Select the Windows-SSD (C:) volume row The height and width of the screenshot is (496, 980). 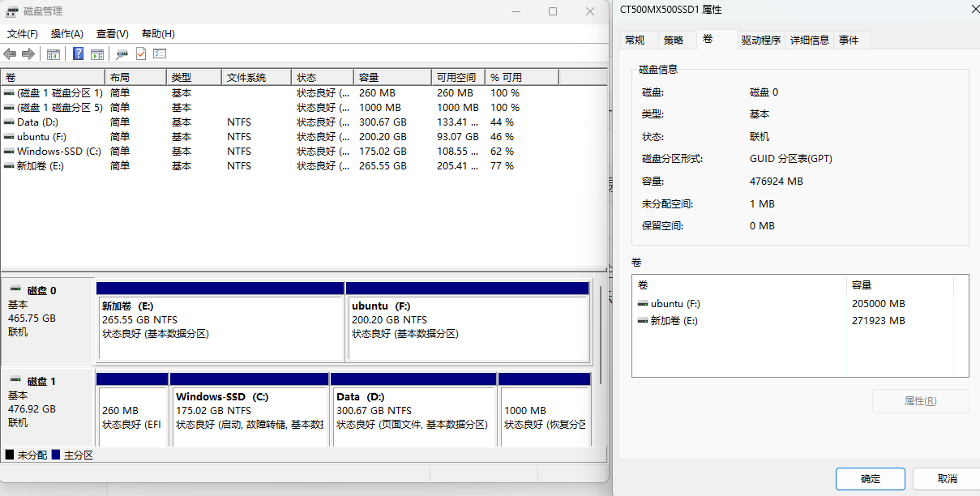303,152
